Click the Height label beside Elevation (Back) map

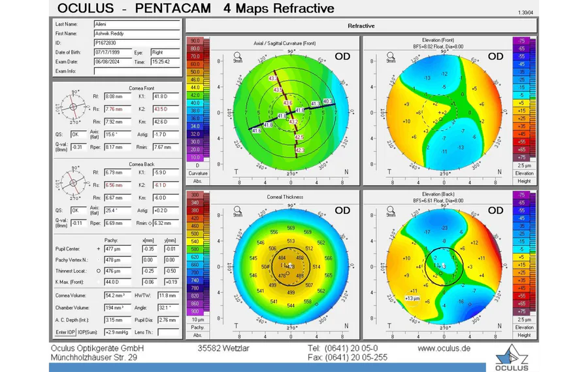pyautogui.click(x=524, y=335)
